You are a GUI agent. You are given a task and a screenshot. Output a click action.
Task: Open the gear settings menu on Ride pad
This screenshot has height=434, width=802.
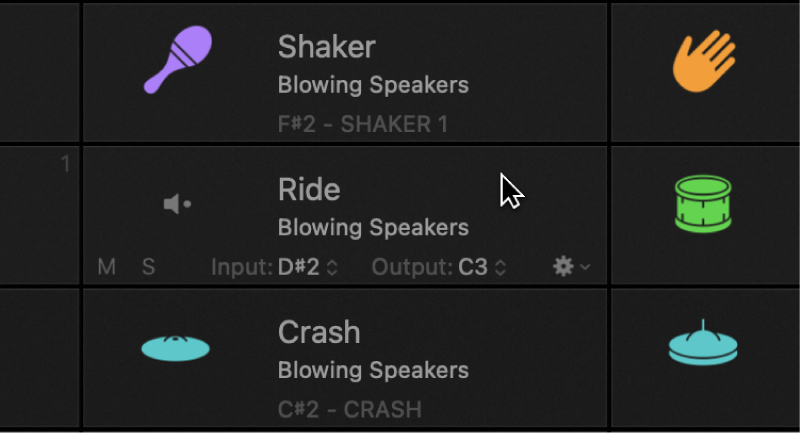(570, 266)
